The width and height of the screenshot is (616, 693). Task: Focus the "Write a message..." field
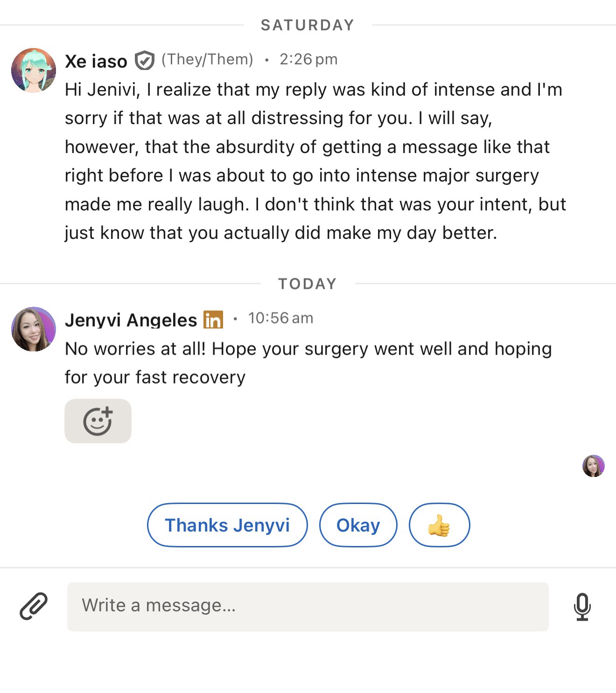(308, 607)
